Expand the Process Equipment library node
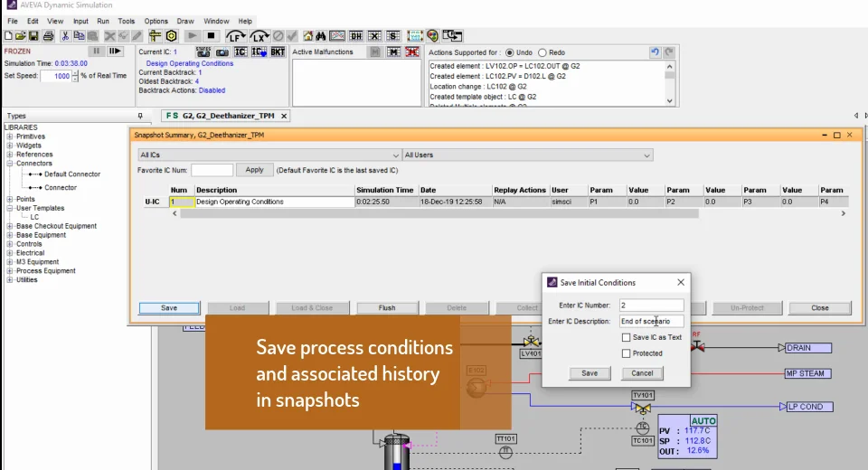The image size is (868, 470). click(x=9, y=271)
